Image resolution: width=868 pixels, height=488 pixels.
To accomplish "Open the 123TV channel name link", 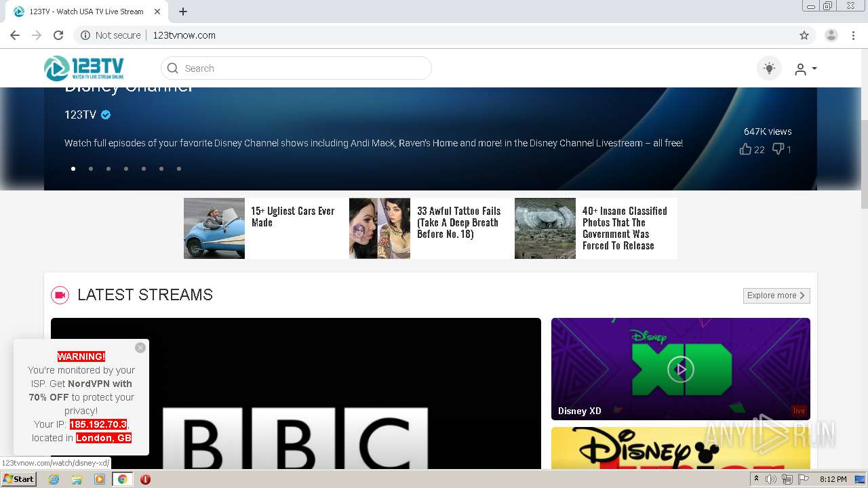I will tap(80, 115).
